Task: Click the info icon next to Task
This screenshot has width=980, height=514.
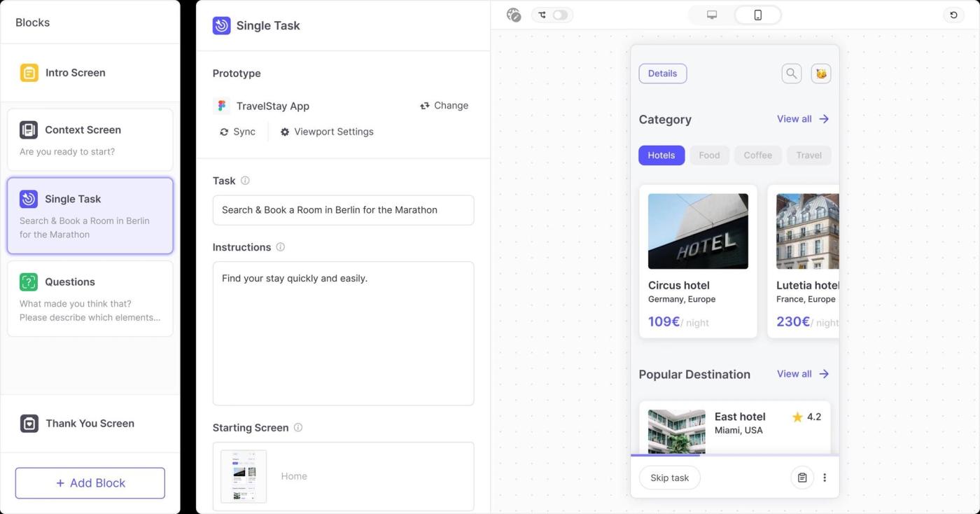Action: click(x=245, y=181)
